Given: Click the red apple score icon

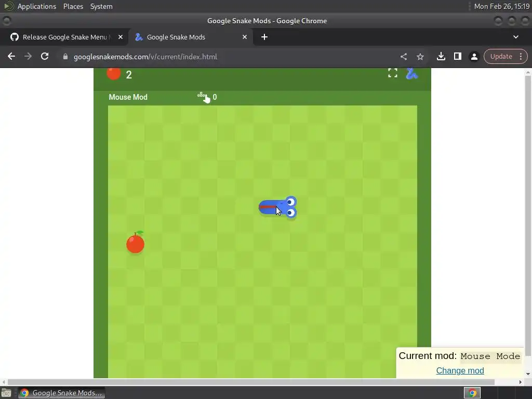Looking at the screenshot, I should 114,74.
